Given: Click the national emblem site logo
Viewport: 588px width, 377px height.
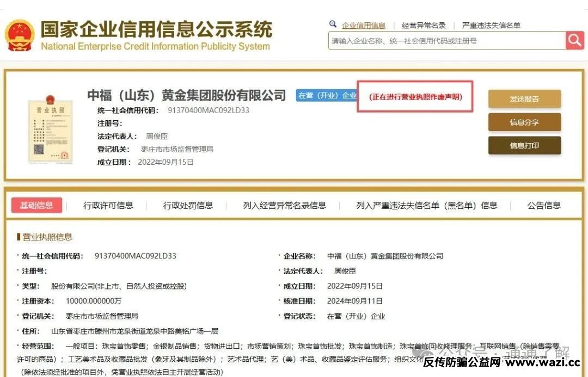Looking at the screenshot, I should click(20, 35).
